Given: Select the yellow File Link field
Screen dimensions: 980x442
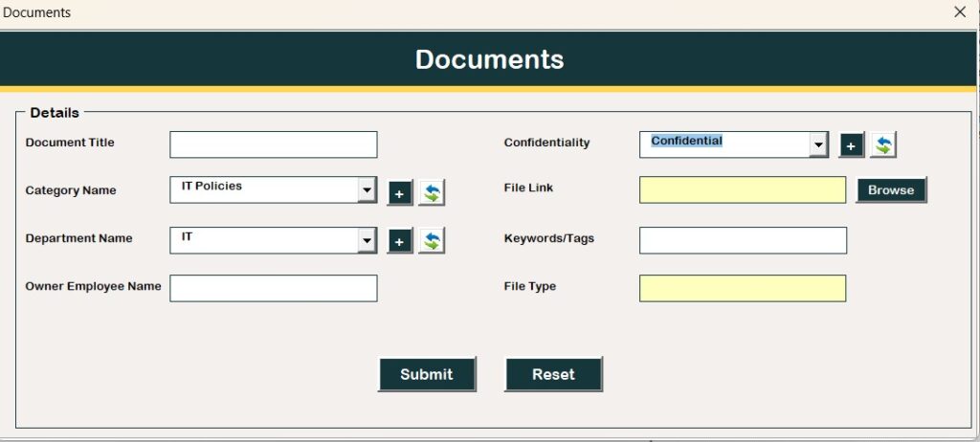Looking at the screenshot, I should (743, 190).
